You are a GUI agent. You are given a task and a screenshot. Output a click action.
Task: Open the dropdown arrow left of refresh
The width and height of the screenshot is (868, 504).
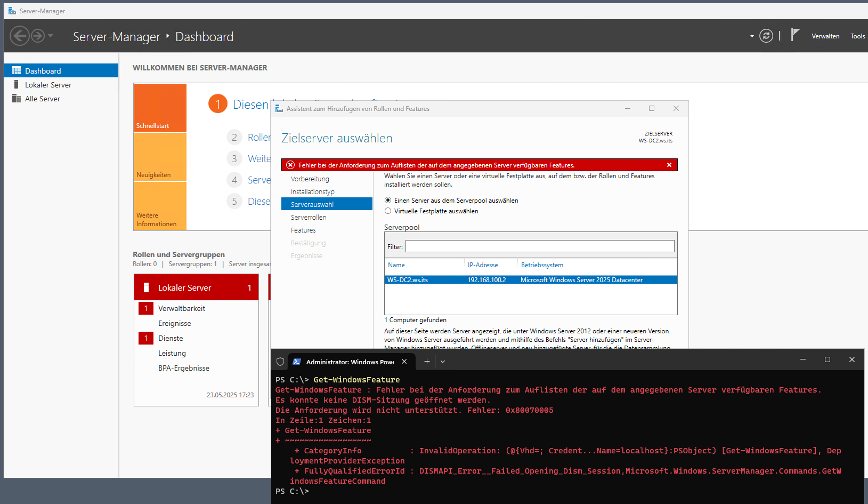[752, 36]
